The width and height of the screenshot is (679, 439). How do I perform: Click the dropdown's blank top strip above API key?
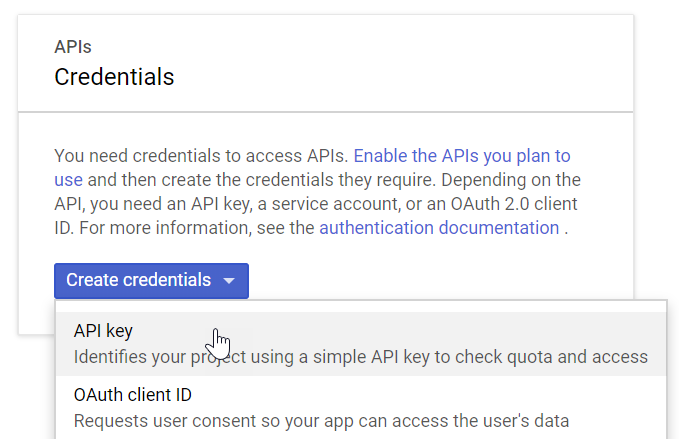click(361, 306)
